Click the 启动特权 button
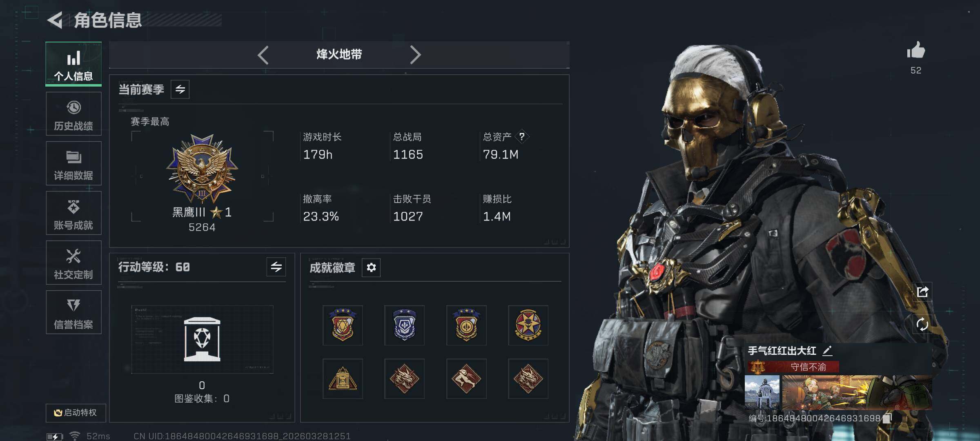 pyautogui.click(x=76, y=413)
